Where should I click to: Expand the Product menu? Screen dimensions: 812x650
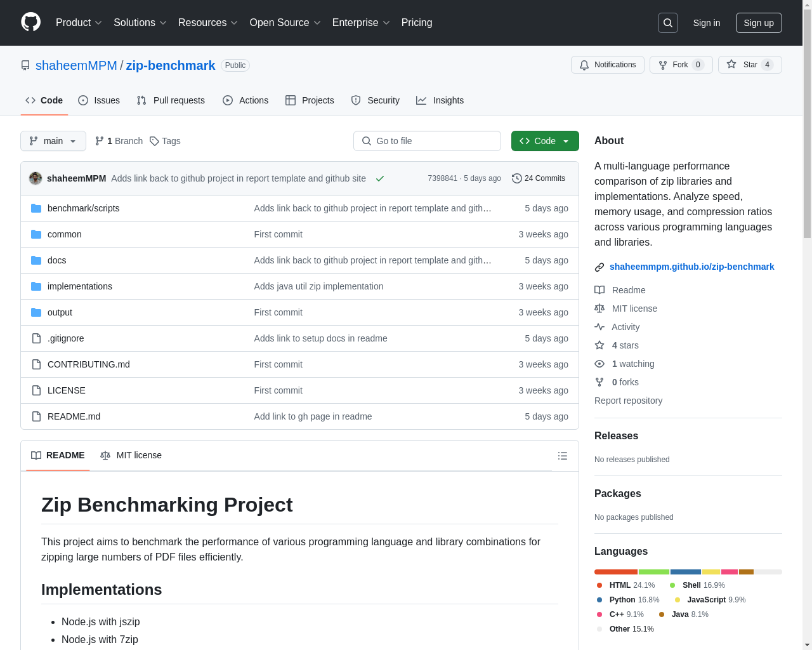79,22
